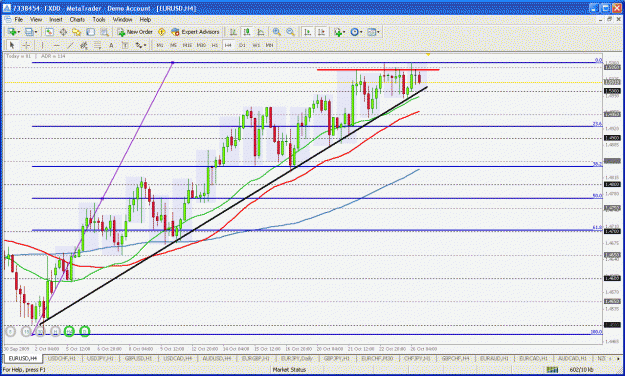Click the Zoom In magnifier icon
Screen dimensions: 625x376
[x=277, y=32]
